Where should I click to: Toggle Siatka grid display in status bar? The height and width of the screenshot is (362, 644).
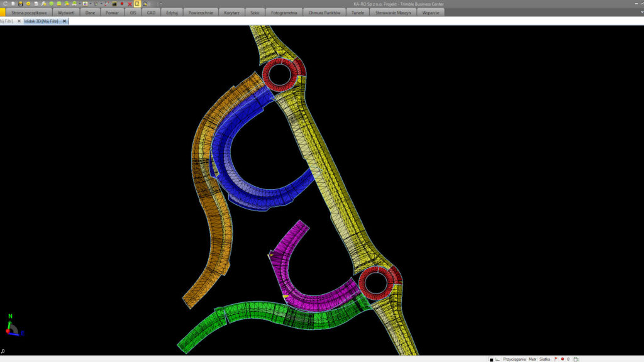545,359
